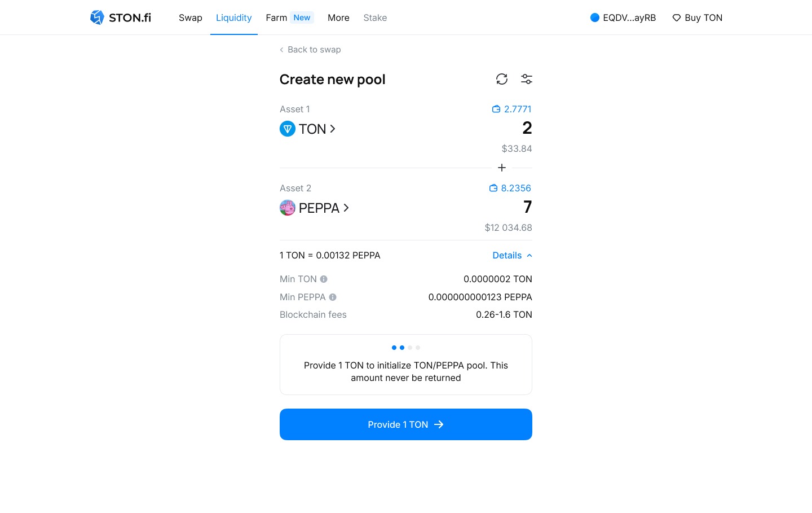The height and width of the screenshot is (513, 812).
Task: Open the Farm tab
Action: (x=276, y=17)
